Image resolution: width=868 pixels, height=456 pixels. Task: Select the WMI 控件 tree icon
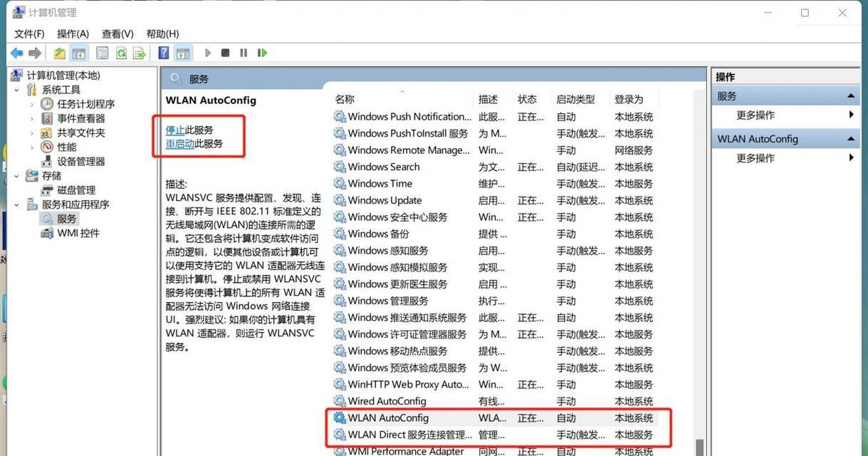47,233
